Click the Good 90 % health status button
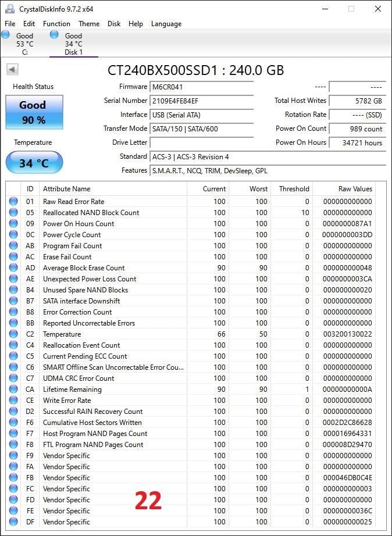This screenshot has width=392, height=536. click(34, 112)
